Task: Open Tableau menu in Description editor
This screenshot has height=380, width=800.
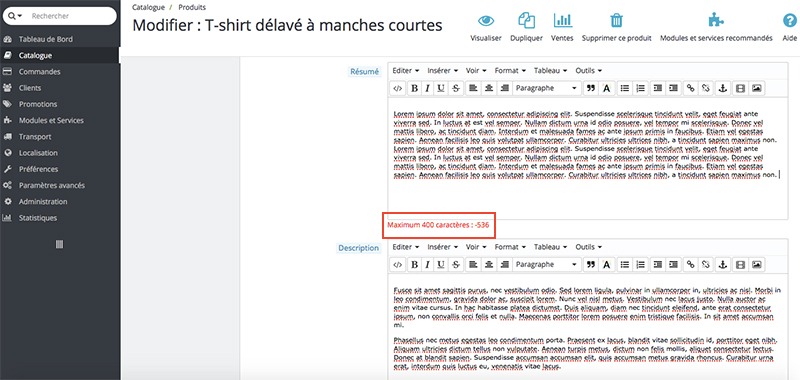Action: [550, 247]
